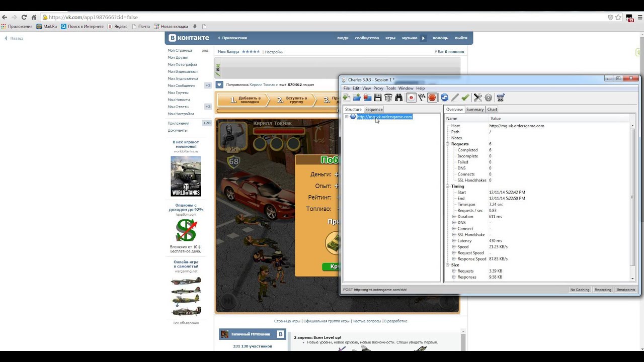The height and width of the screenshot is (362, 644).
Task: Reload the page in Chrome
Action: pyautogui.click(x=24, y=17)
